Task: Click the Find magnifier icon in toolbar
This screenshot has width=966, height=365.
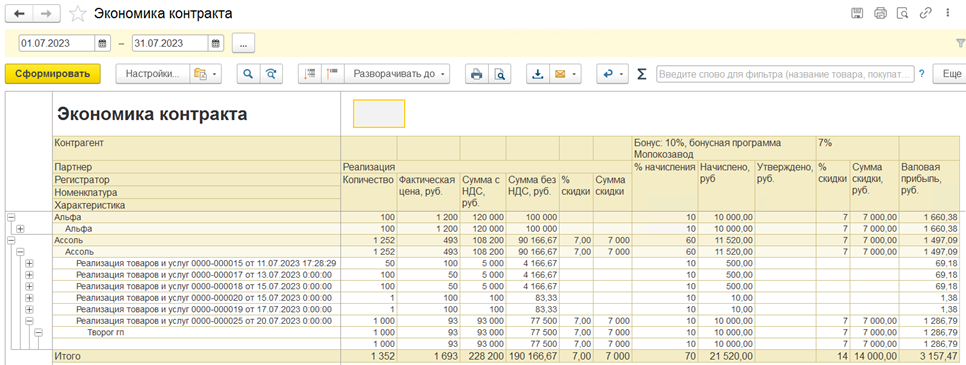Action: click(x=248, y=73)
